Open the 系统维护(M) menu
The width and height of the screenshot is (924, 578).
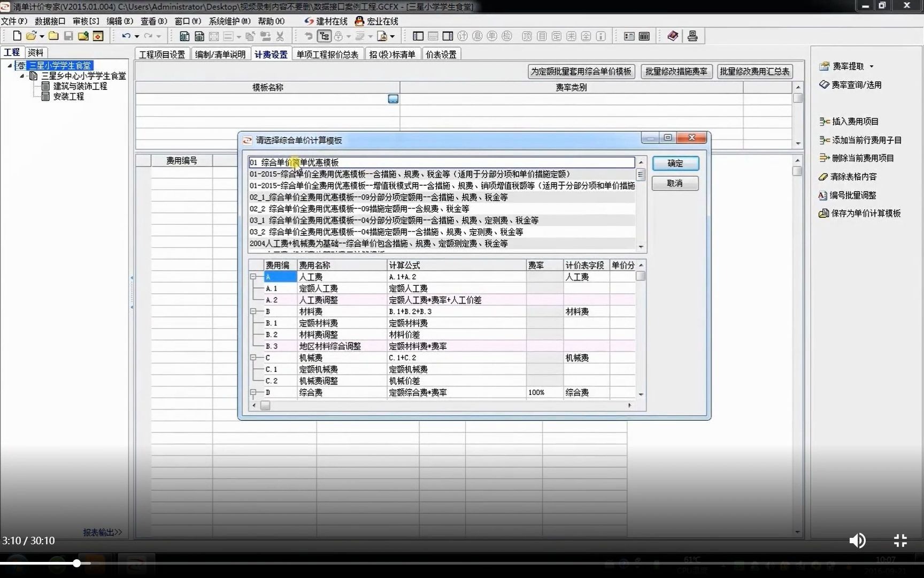pos(229,21)
